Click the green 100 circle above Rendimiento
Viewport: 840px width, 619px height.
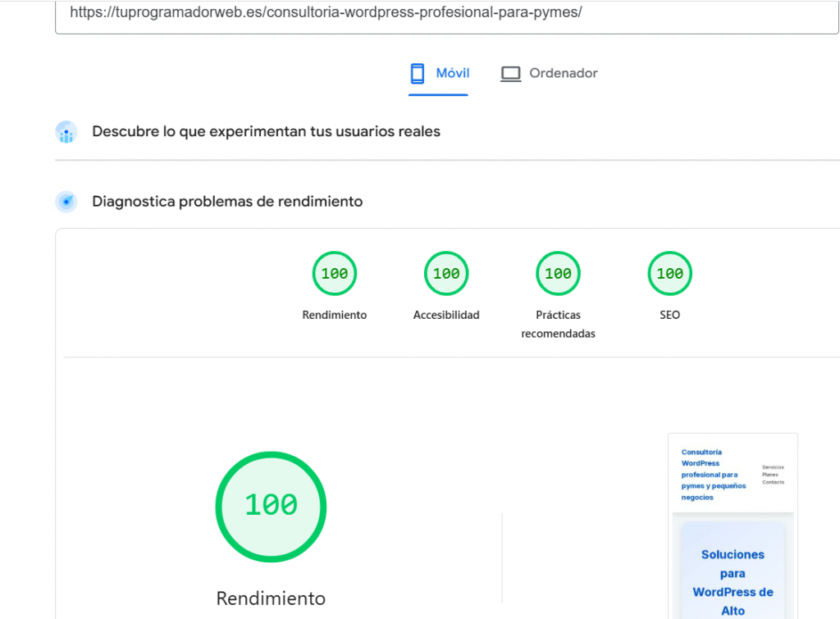tap(334, 273)
